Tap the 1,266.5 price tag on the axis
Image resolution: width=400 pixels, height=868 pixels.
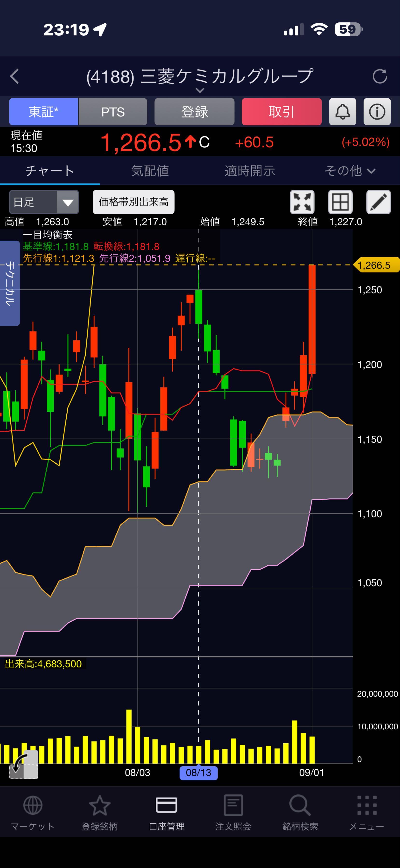(x=376, y=265)
